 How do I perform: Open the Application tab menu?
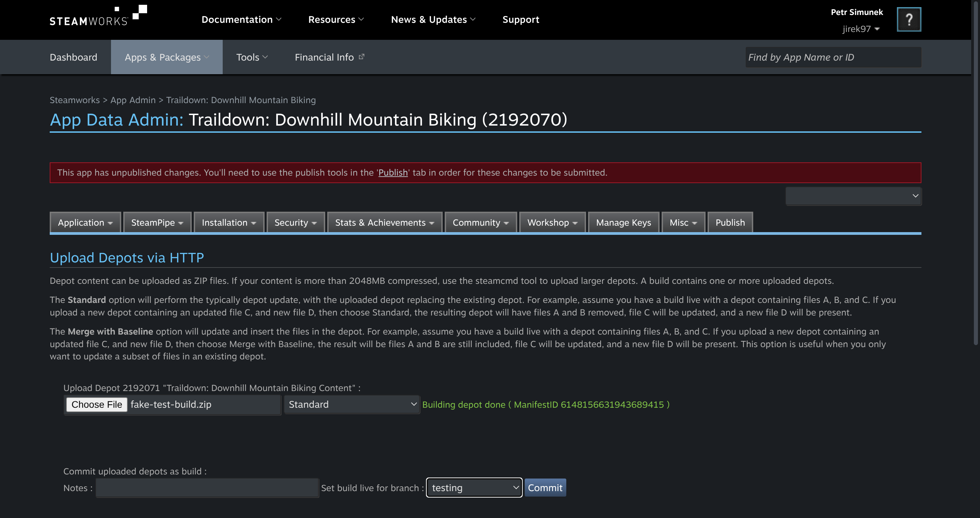point(85,223)
